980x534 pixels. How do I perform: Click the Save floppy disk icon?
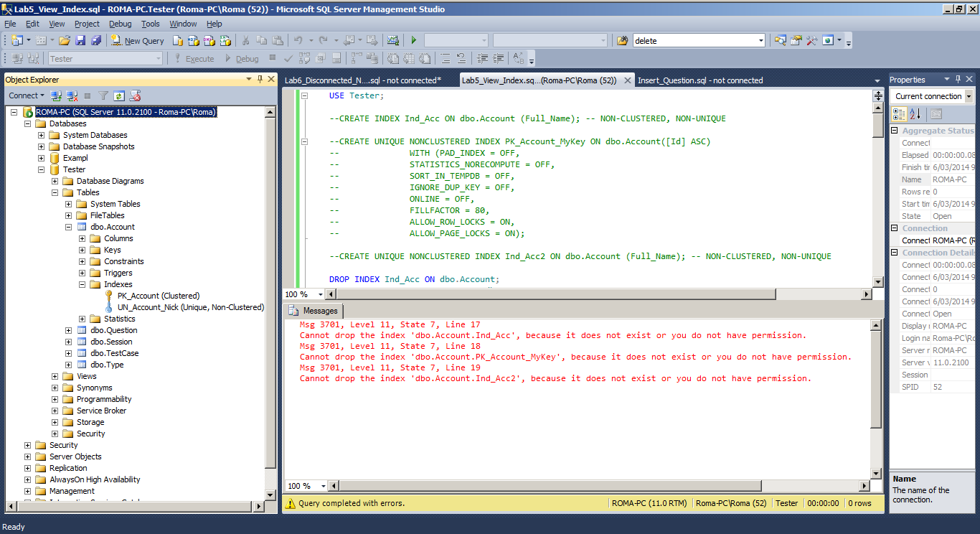tap(80, 41)
